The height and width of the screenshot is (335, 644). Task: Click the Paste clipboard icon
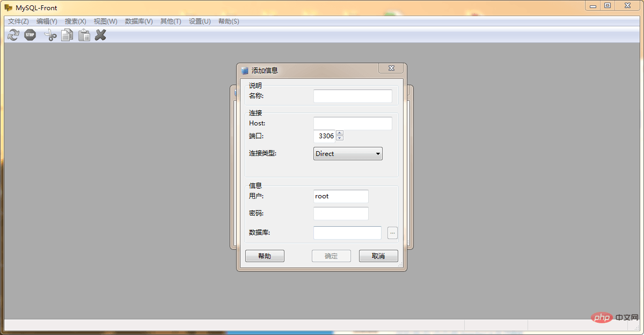(84, 35)
